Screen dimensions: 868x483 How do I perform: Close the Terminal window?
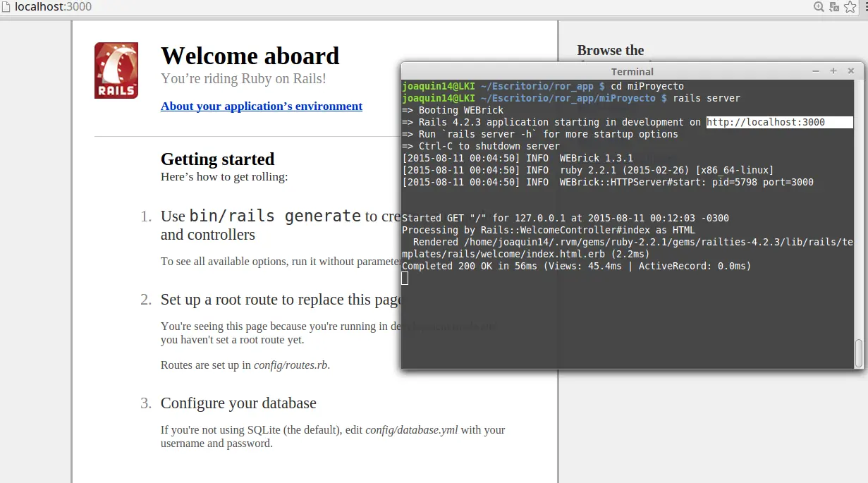pyautogui.click(x=851, y=71)
